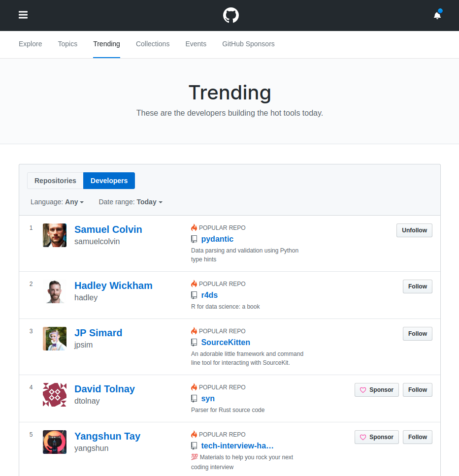Go to the Explore tab
This screenshot has width=459, height=476.
(31, 44)
